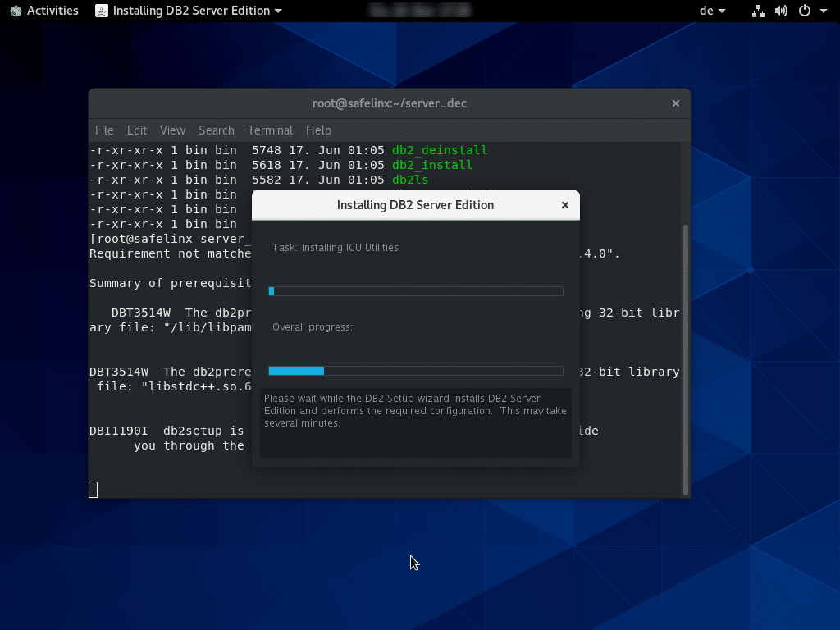Click the Overall progress bar
Viewport: 840px width, 630px height.
(x=416, y=371)
